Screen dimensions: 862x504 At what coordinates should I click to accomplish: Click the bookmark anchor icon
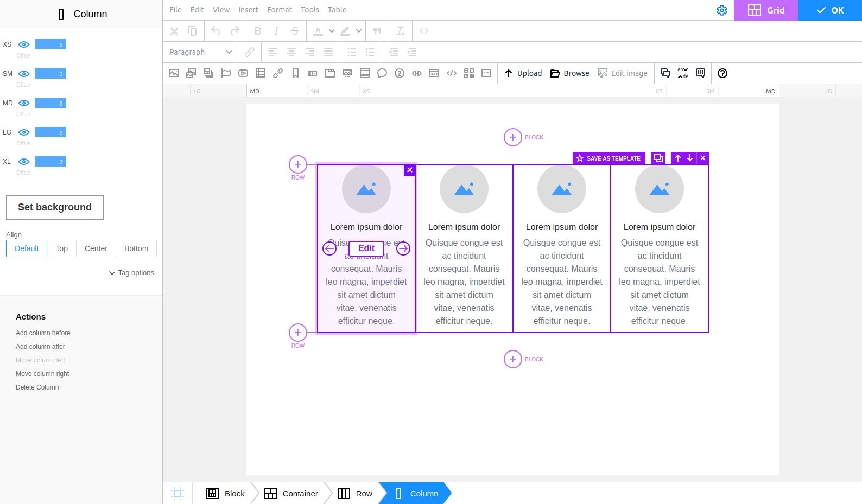(295, 73)
